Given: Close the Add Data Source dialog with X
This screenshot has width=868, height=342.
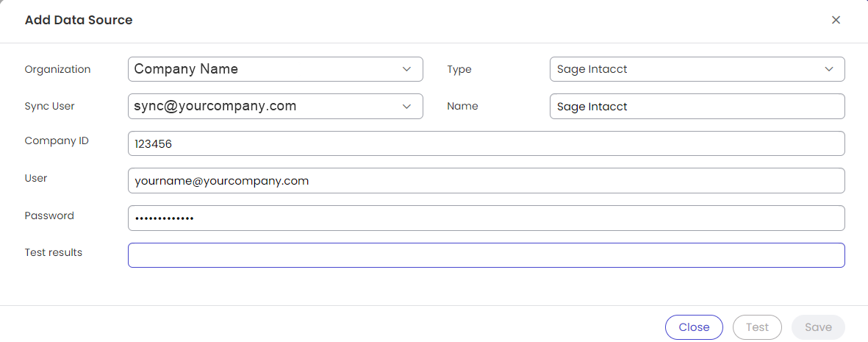Looking at the screenshot, I should [836, 20].
